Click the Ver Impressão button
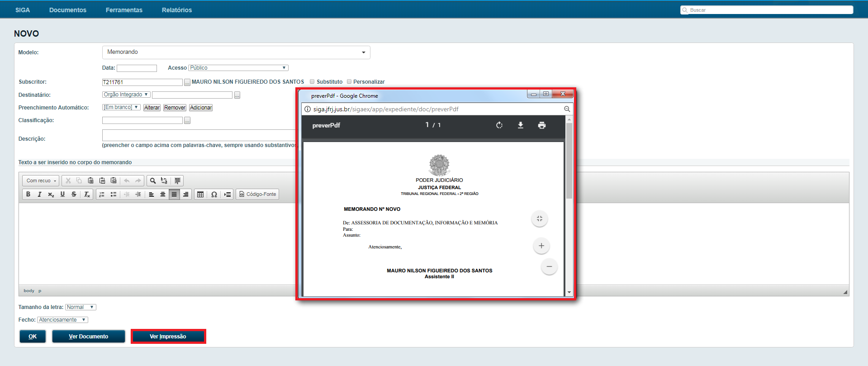868x366 pixels. click(x=168, y=337)
